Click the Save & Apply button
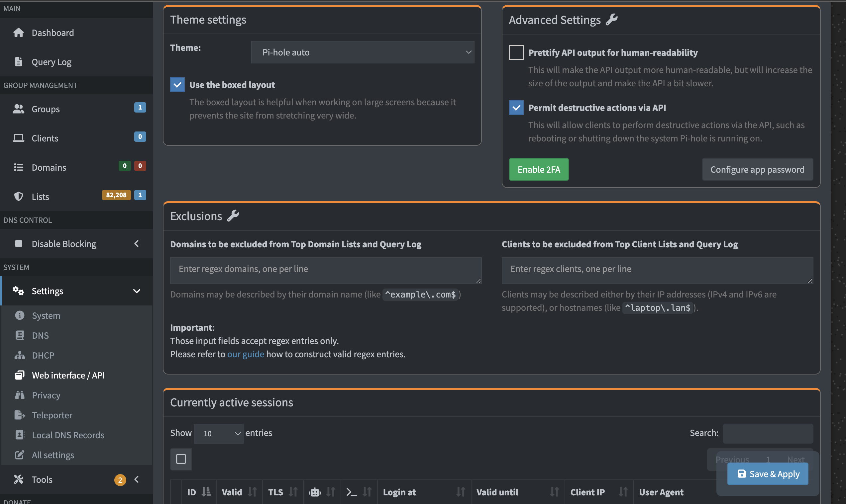 pos(768,474)
